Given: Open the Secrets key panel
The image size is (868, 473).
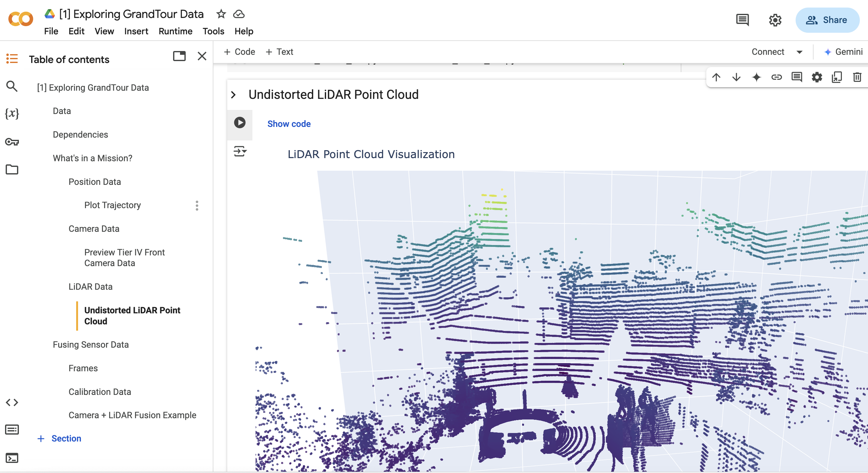Looking at the screenshot, I should click(12, 142).
